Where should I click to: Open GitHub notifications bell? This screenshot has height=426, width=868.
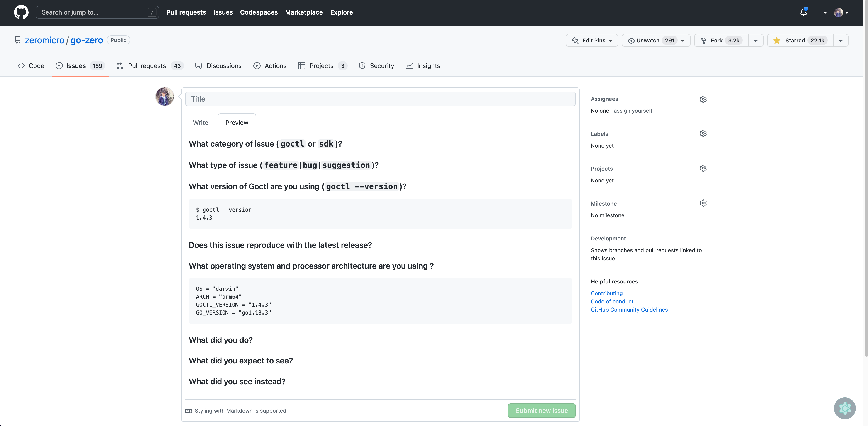[803, 12]
